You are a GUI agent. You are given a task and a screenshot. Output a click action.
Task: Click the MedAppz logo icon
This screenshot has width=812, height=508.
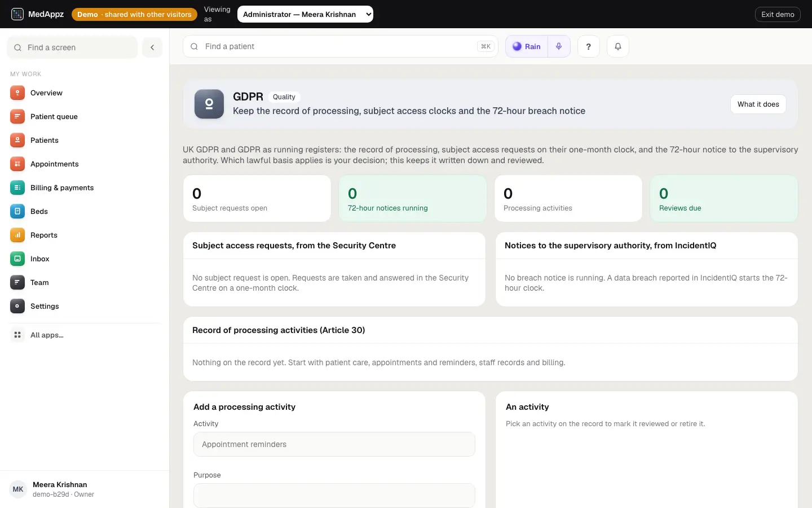point(17,14)
